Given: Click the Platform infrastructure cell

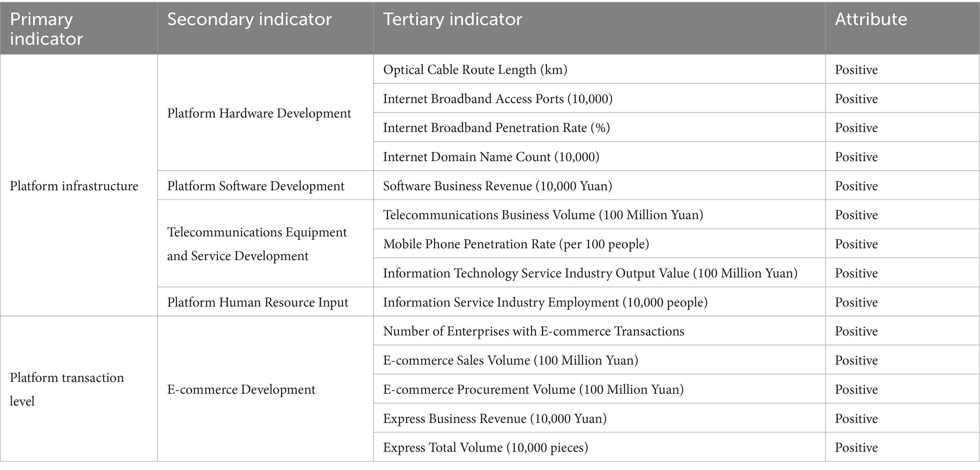Looking at the screenshot, I should tap(74, 186).
